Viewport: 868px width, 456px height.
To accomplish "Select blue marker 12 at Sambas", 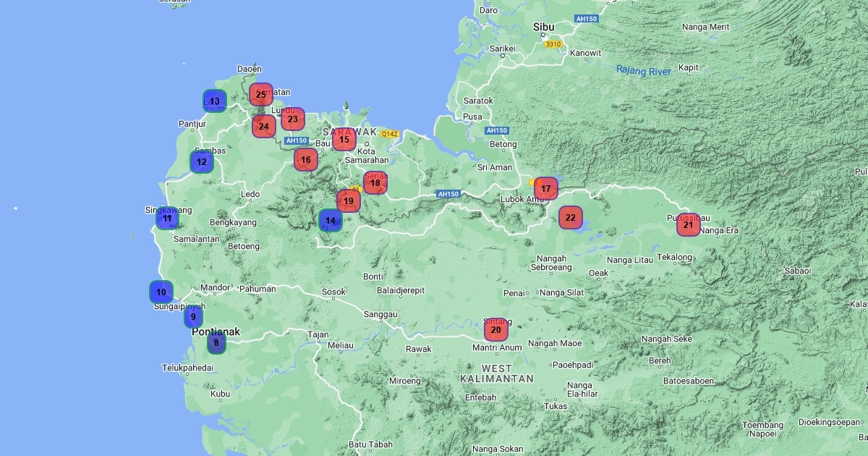I will 202,161.
